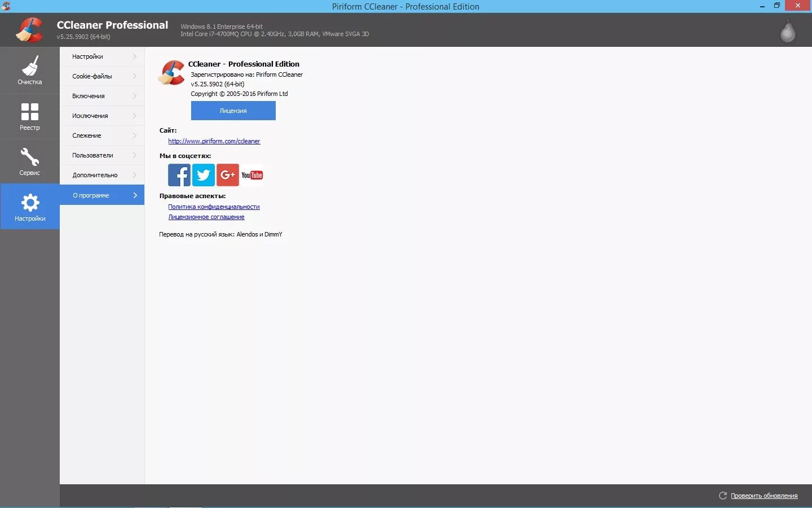Screen dimensions: 812x508
Task: Click the Проверить обновления link
Action: point(764,496)
